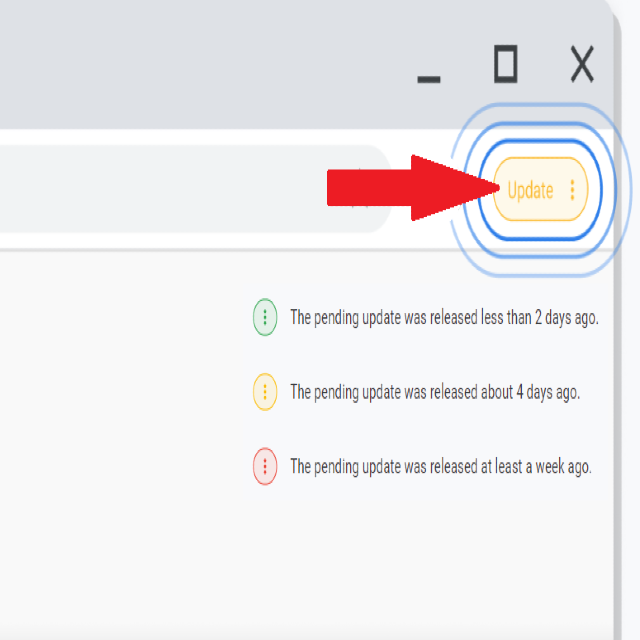Click the orange Update button
The width and height of the screenshot is (640, 640).
point(540,189)
